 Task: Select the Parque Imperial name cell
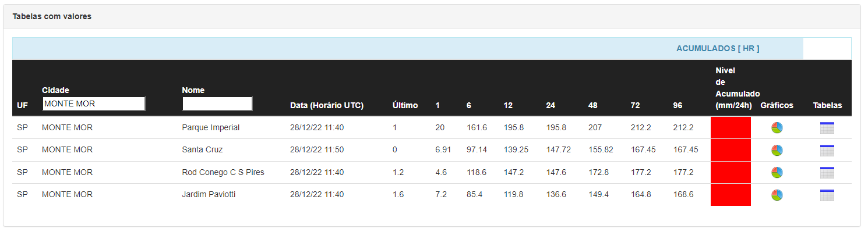tap(211, 128)
